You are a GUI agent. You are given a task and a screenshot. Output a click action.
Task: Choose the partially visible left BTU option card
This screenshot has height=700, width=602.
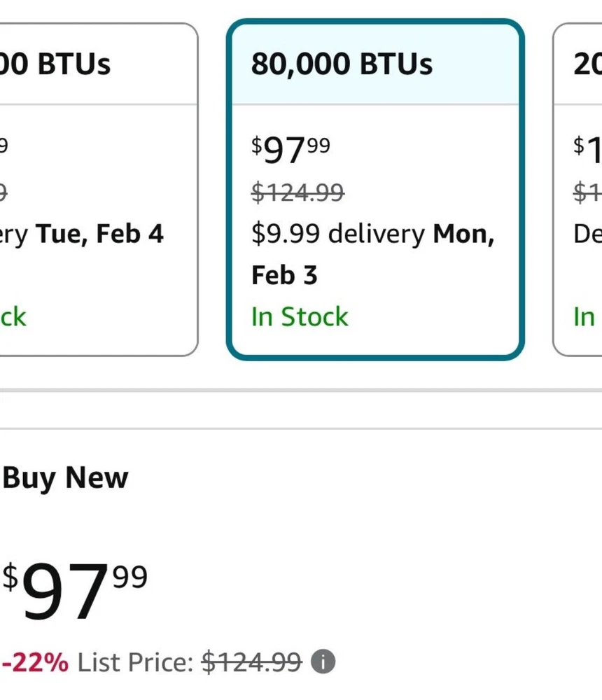tap(98, 189)
